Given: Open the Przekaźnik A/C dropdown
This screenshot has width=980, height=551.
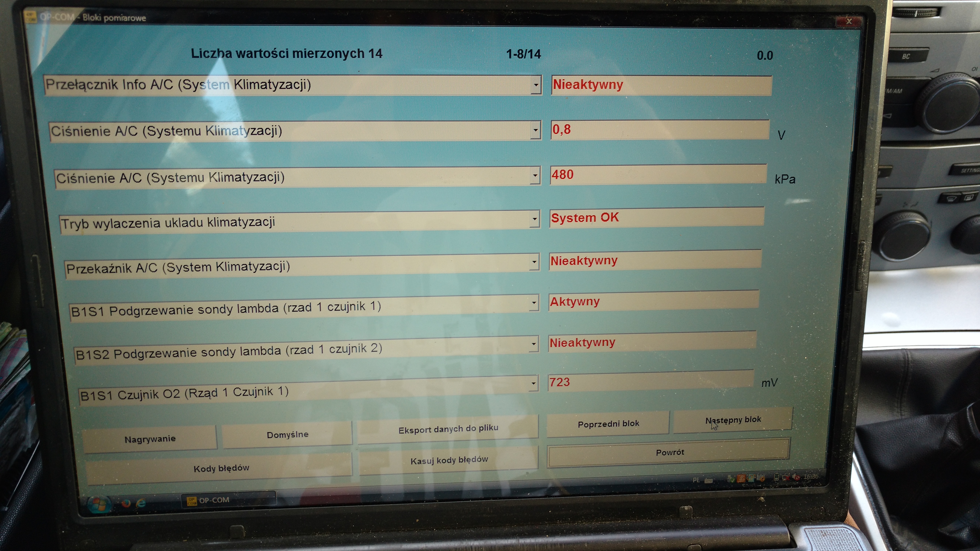Looking at the screenshot, I should pyautogui.click(x=534, y=262).
